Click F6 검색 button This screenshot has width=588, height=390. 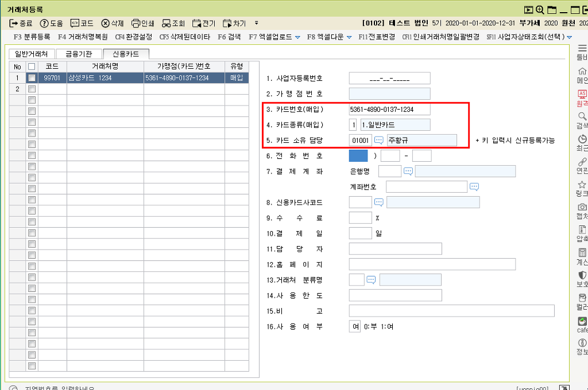(229, 37)
